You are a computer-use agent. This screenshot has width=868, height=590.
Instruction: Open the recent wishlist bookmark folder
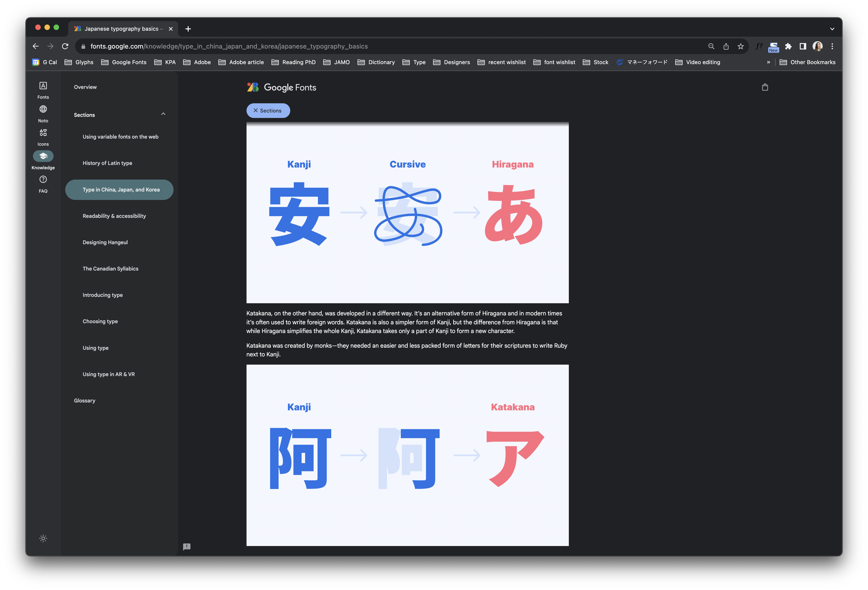point(502,62)
